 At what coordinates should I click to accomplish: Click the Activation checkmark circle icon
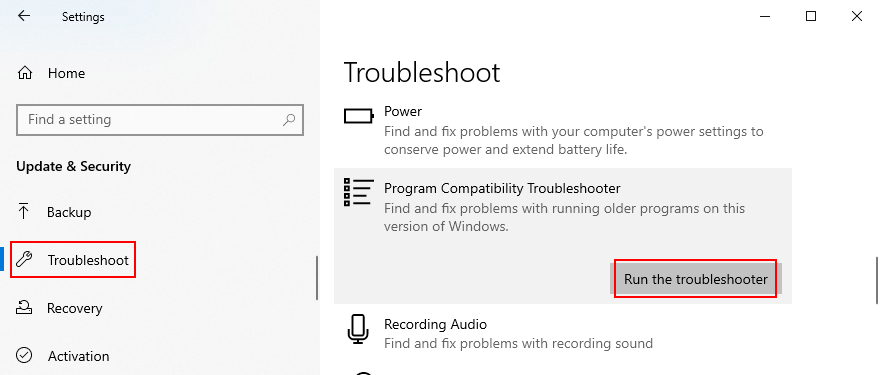click(24, 355)
